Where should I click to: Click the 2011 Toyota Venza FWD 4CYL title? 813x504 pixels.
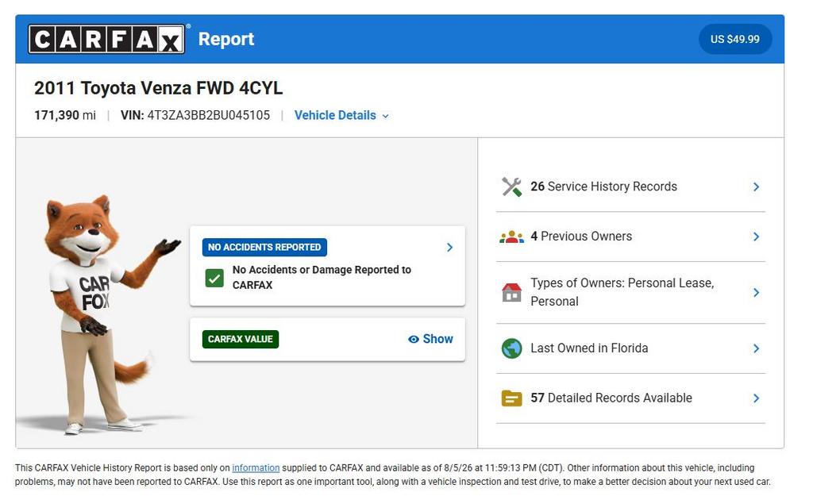click(x=159, y=88)
